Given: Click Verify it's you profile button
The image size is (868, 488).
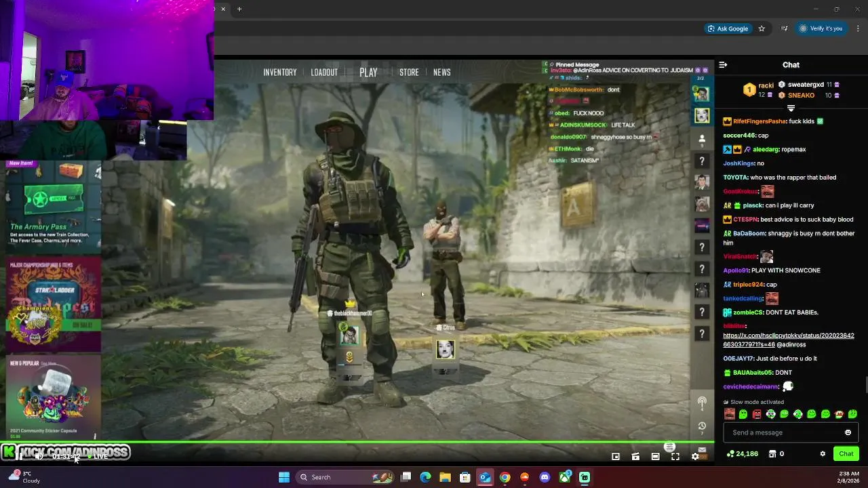Looking at the screenshot, I should (821, 28).
